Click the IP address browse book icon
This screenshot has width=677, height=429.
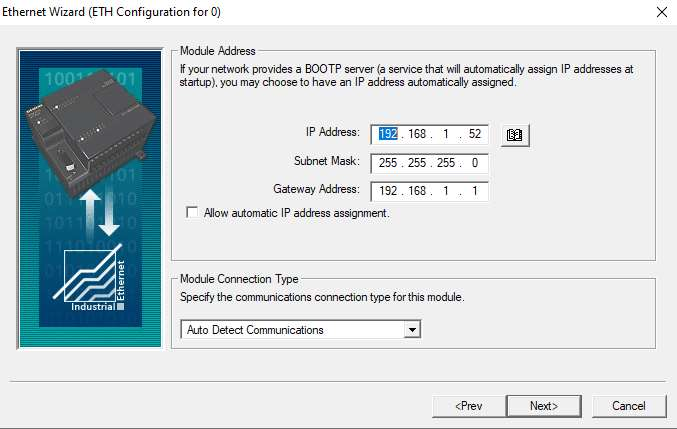(515, 135)
